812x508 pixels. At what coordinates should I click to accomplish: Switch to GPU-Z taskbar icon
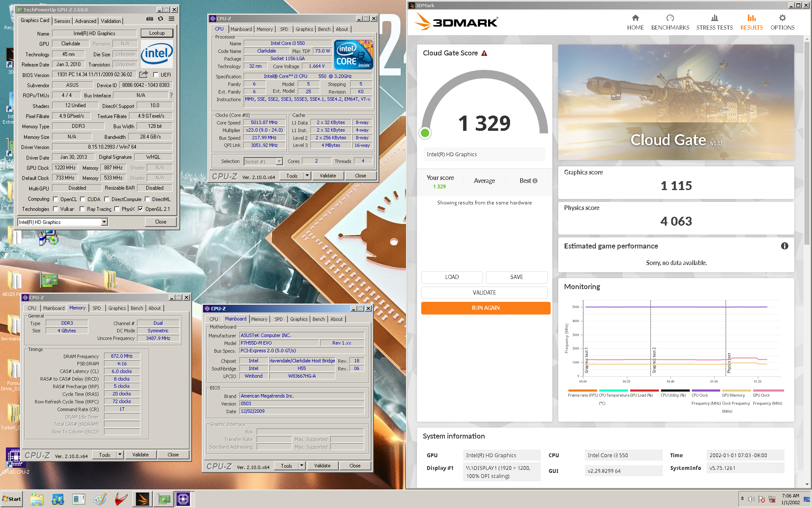pos(163,499)
